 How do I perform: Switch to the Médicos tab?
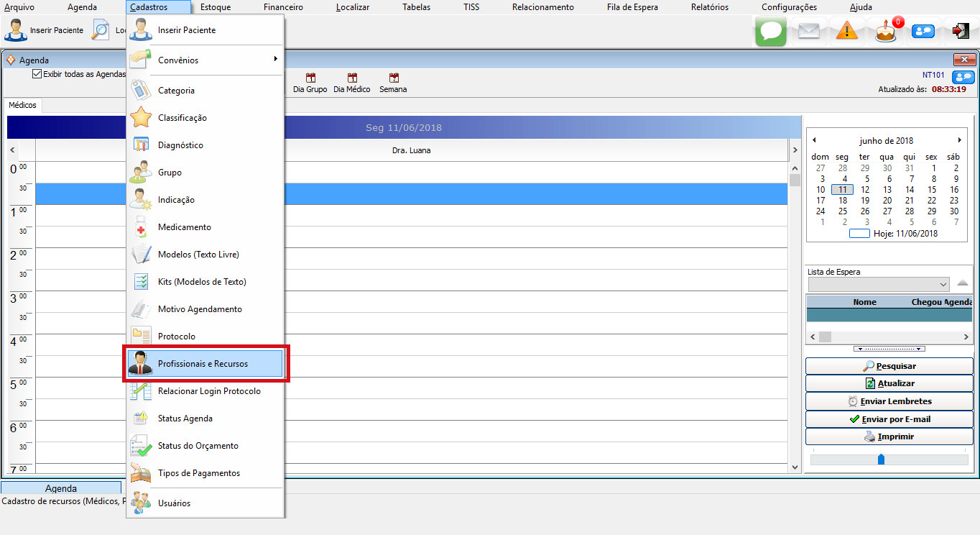coord(22,105)
